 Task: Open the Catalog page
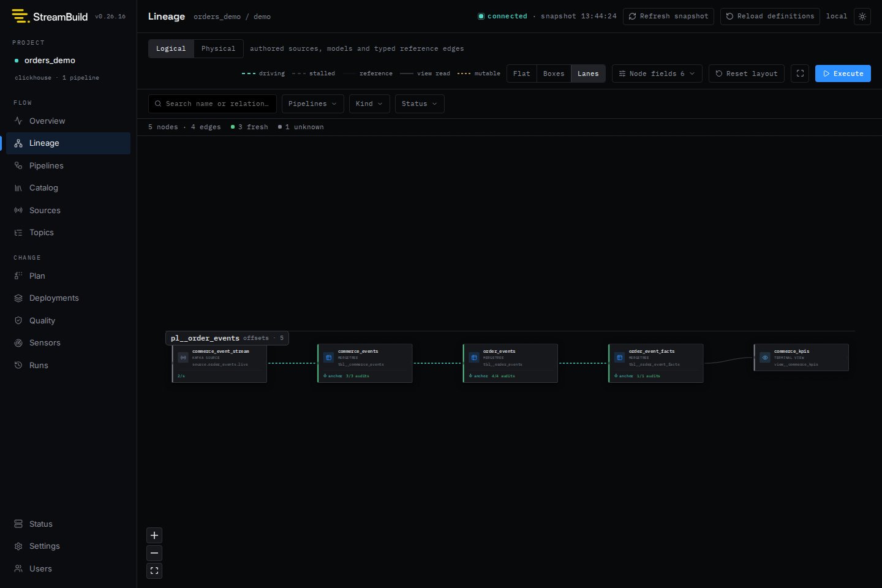(68, 188)
